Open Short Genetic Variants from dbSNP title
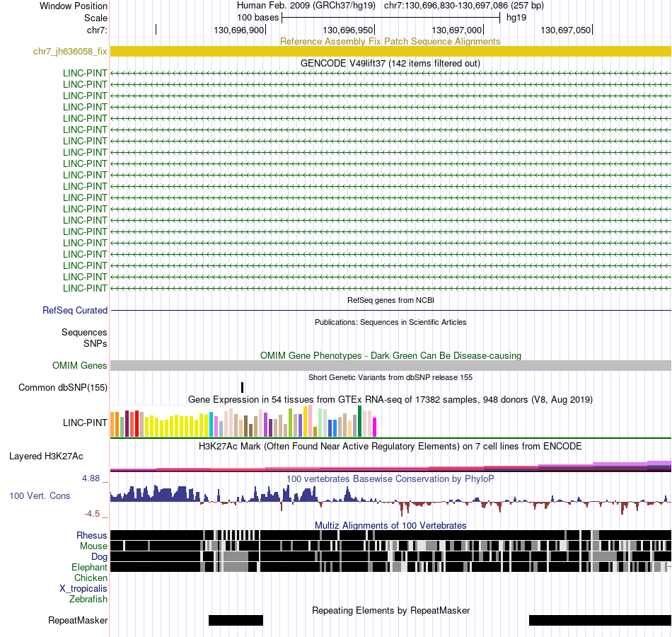The width and height of the screenshot is (672, 637). (390, 377)
